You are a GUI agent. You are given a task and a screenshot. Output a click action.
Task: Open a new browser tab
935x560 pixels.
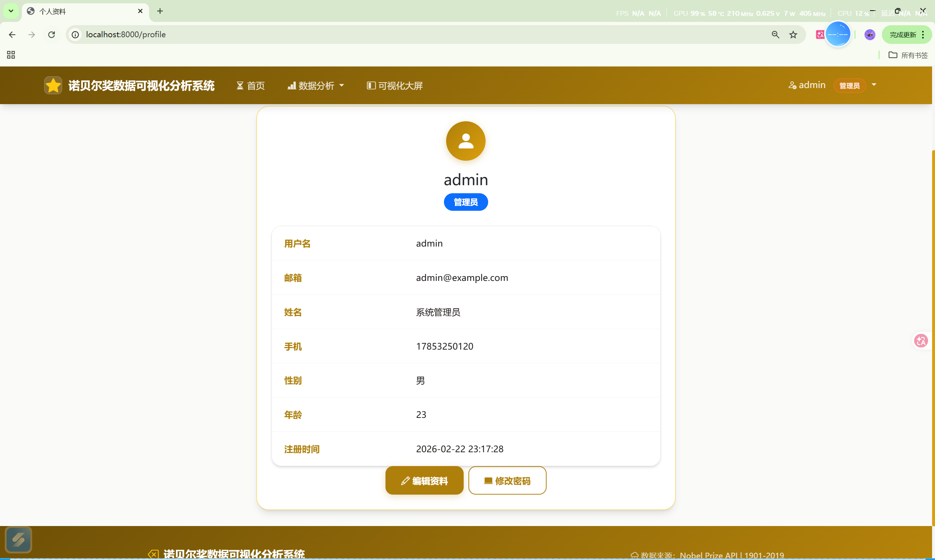pos(160,11)
